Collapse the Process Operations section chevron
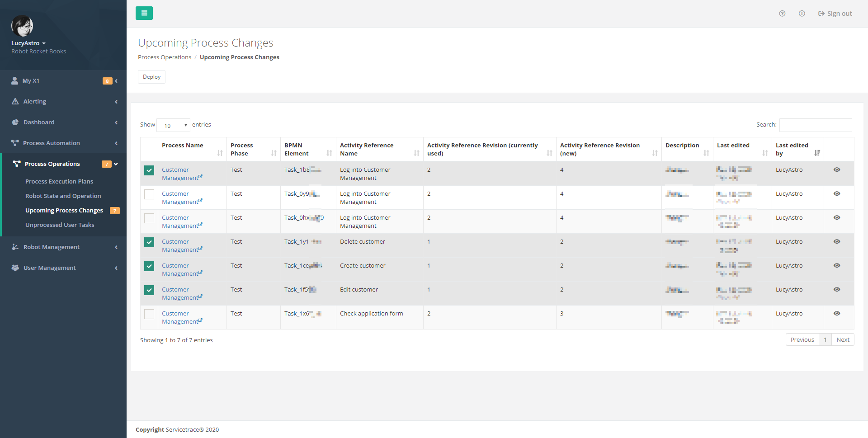868x438 pixels. [116, 164]
